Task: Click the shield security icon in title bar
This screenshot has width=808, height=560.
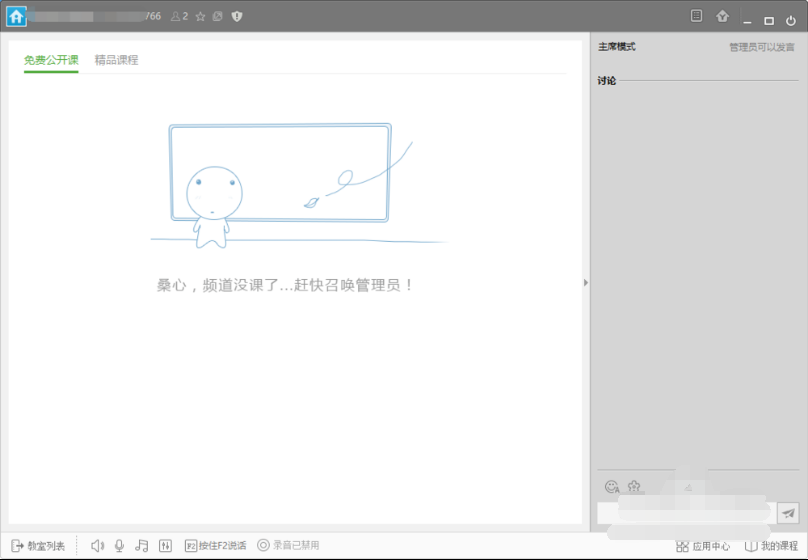Action: pyautogui.click(x=237, y=17)
